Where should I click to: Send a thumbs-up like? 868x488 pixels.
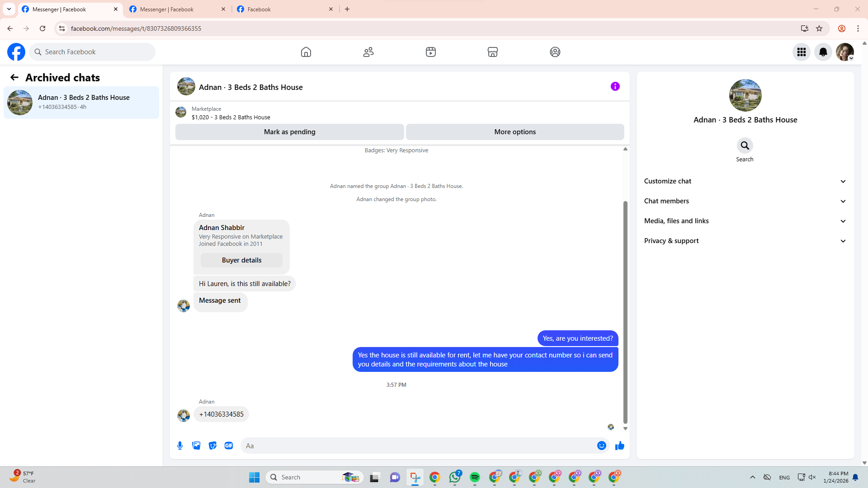[619, 446]
